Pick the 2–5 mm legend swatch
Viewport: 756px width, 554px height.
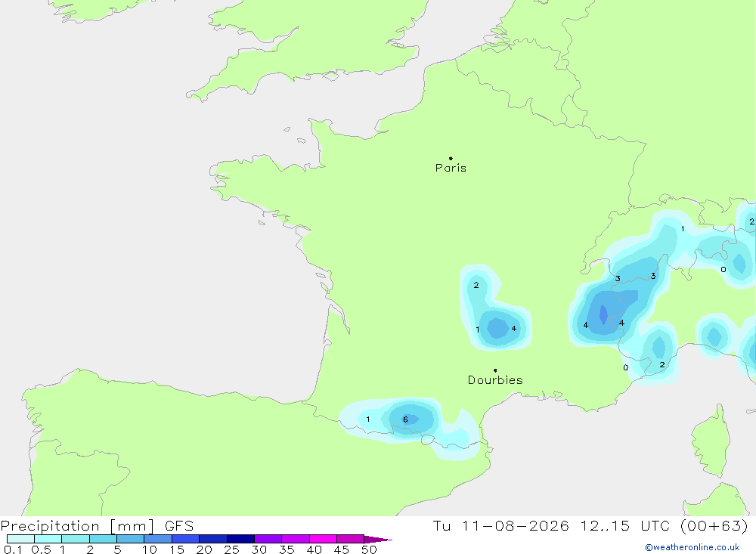103,539
